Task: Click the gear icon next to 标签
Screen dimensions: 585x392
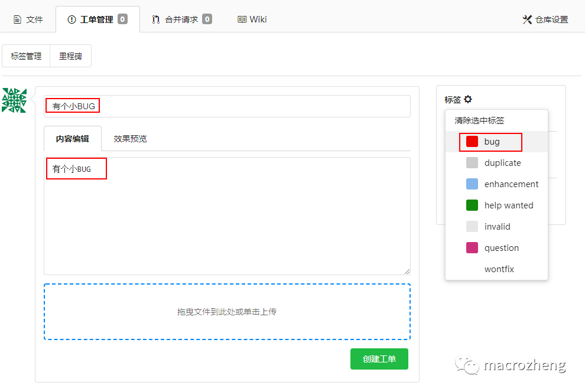Action: 469,99
